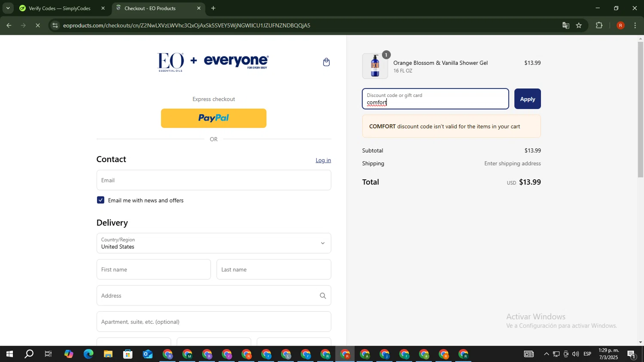Open Windows Start menu
This screenshot has height=362, width=644.
[9, 354]
